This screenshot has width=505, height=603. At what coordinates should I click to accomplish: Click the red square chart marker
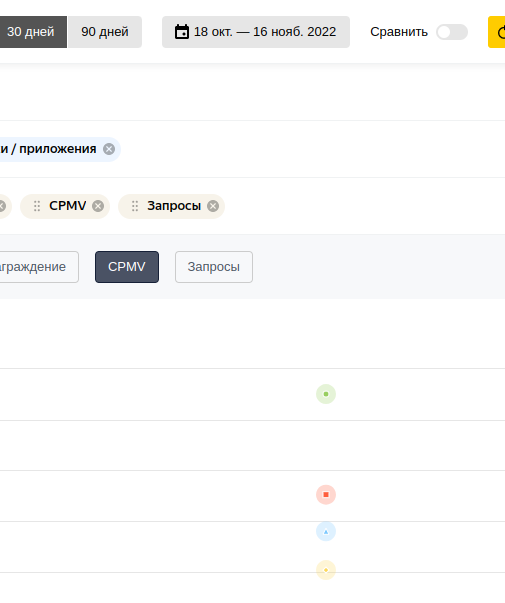click(326, 495)
